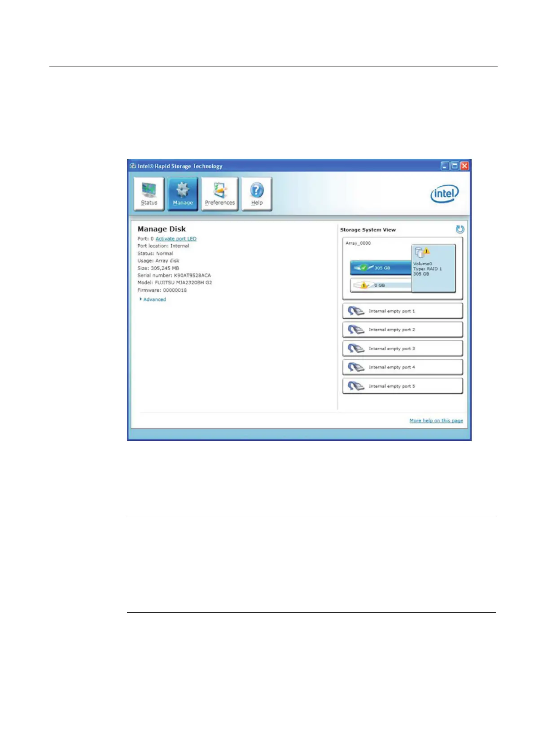This screenshot has height=756, width=534.
Task: Click Internal empty port 3
Action: pyautogui.click(x=403, y=349)
